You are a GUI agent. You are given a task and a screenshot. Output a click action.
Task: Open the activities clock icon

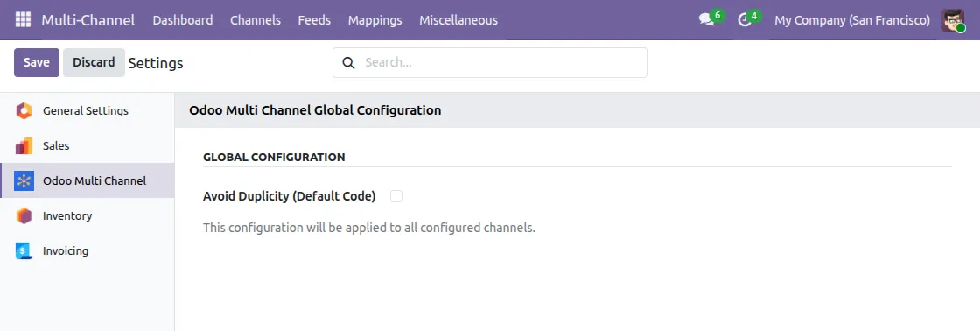pos(744,20)
